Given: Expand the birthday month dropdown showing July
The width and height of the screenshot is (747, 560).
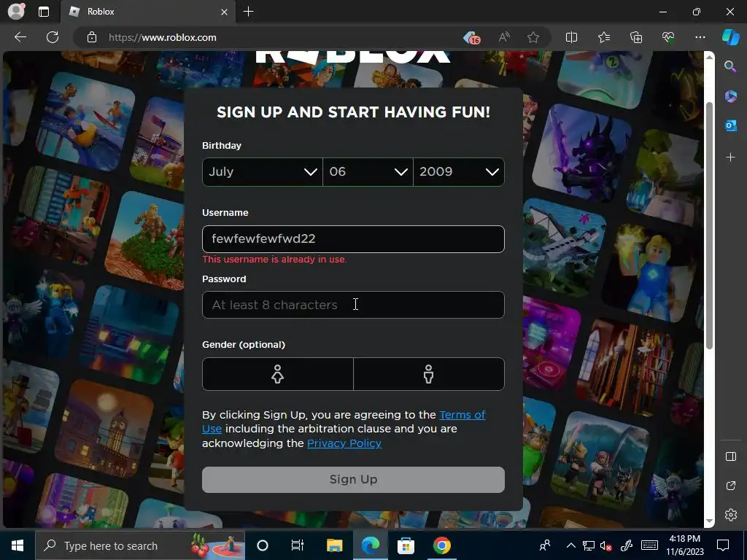Looking at the screenshot, I should [263, 172].
